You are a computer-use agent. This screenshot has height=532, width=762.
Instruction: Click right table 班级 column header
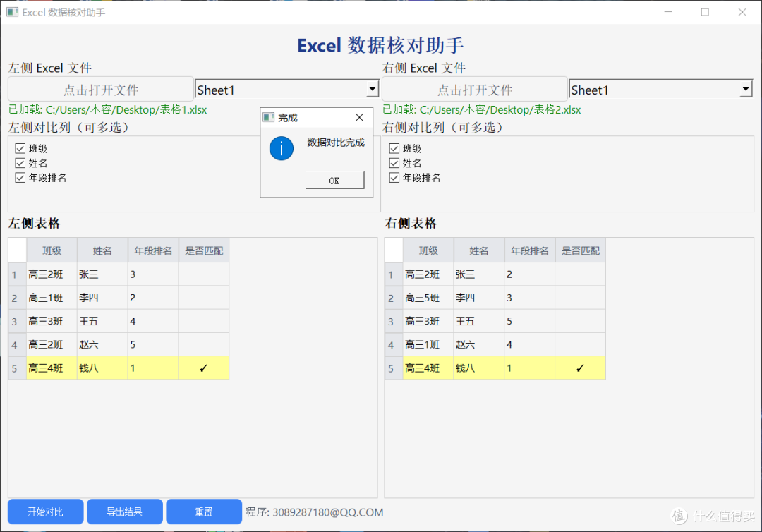coord(428,250)
